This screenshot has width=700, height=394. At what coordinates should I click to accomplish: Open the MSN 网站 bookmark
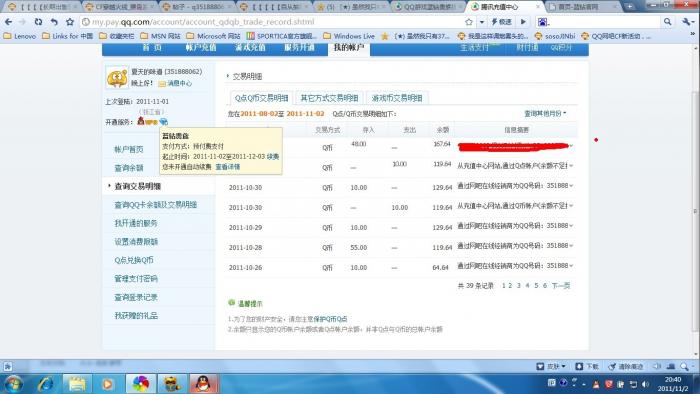(x=160, y=36)
